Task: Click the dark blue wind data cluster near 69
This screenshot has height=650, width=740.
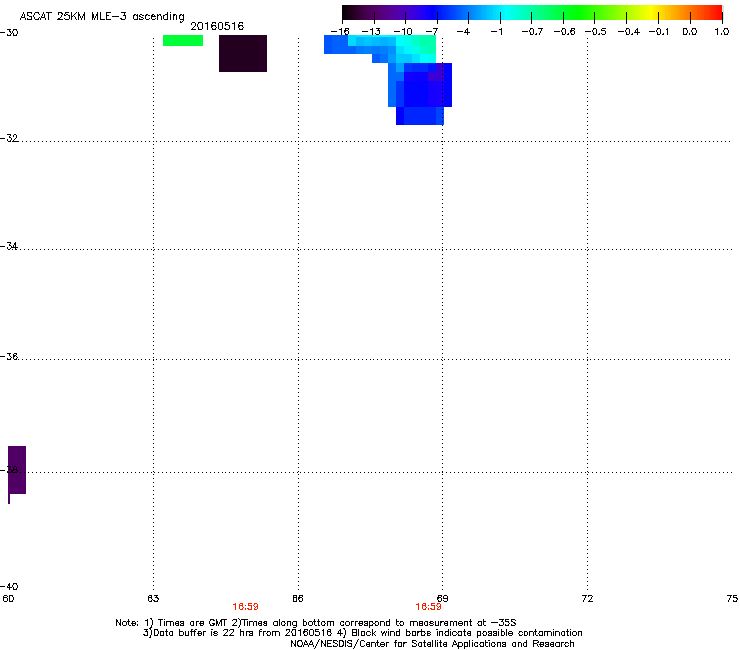Action: tap(420, 93)
